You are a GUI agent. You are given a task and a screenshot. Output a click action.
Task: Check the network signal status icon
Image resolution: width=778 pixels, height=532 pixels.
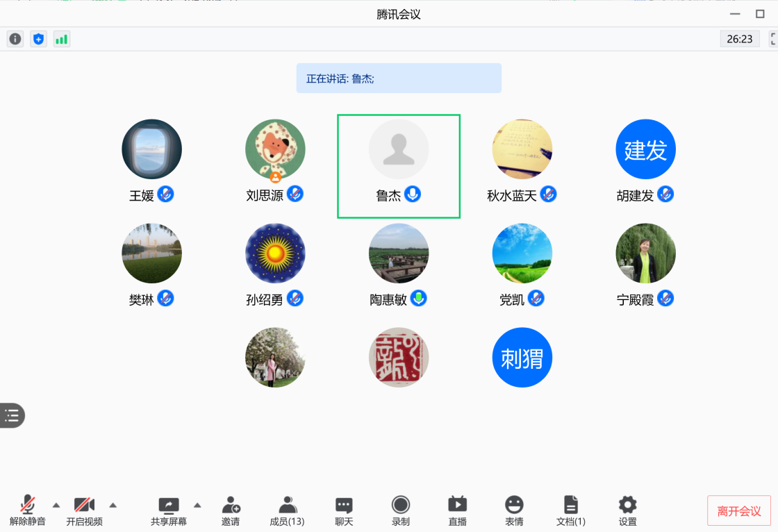pos(62,39)
